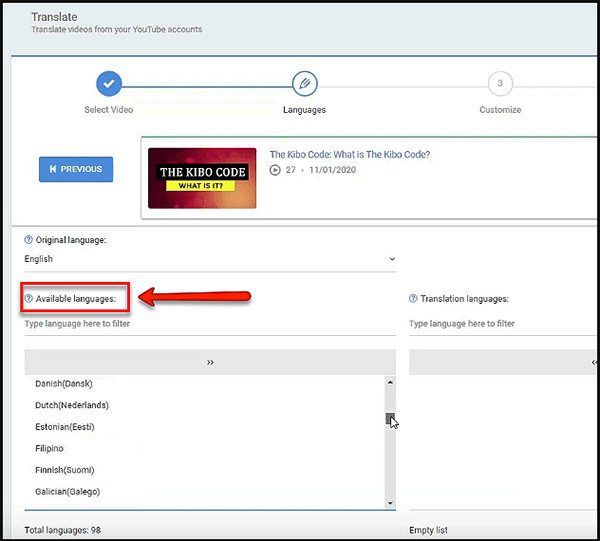The height and width of the screenshot is (541, 600).
Task: Click the remove-all double arrow button
Action: (503, 362)
